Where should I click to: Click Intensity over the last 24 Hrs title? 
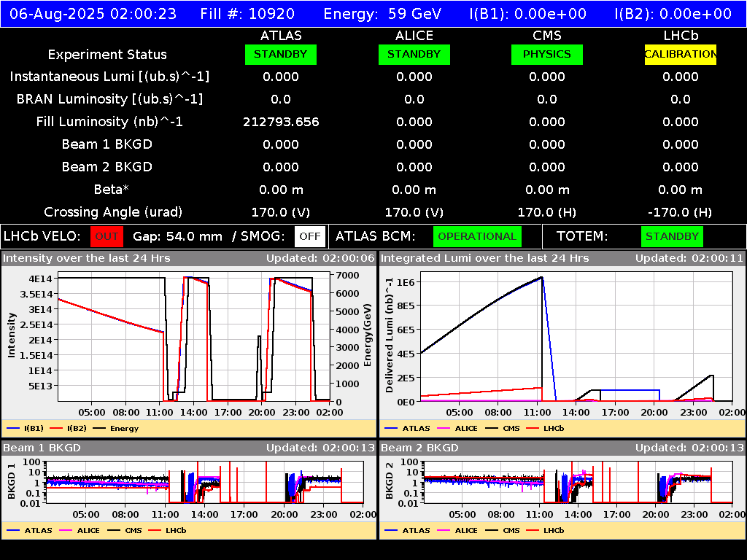[87, 258]
